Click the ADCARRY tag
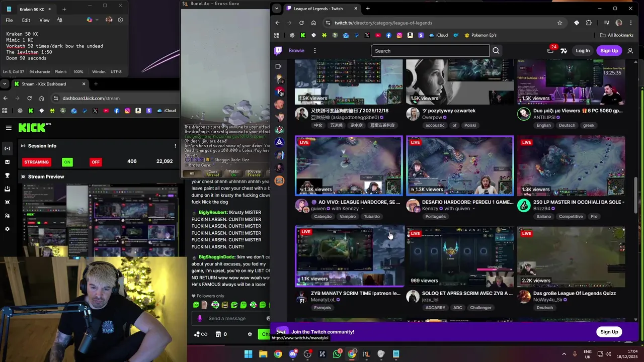The height and width of the screenshot is (362, 644). coord(435,308)
